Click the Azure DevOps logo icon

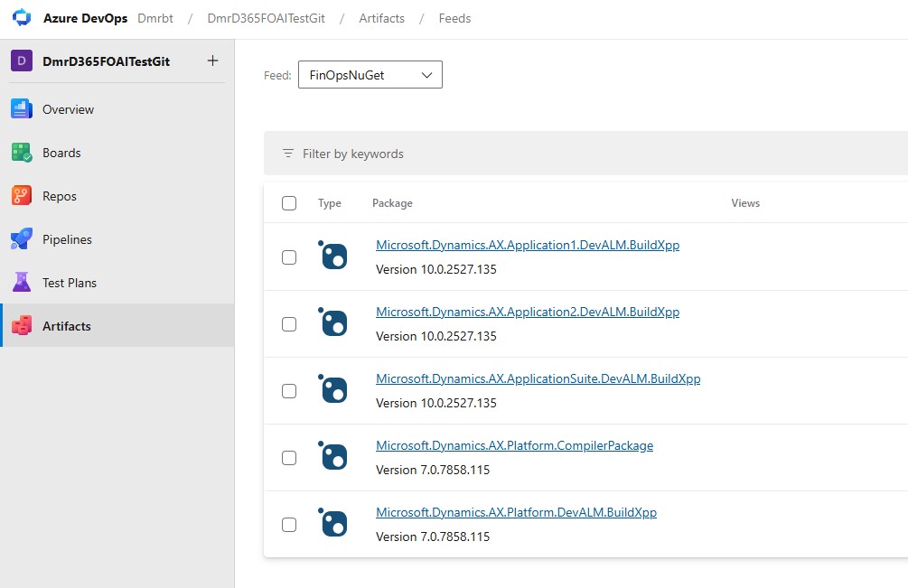coord(22,17)
